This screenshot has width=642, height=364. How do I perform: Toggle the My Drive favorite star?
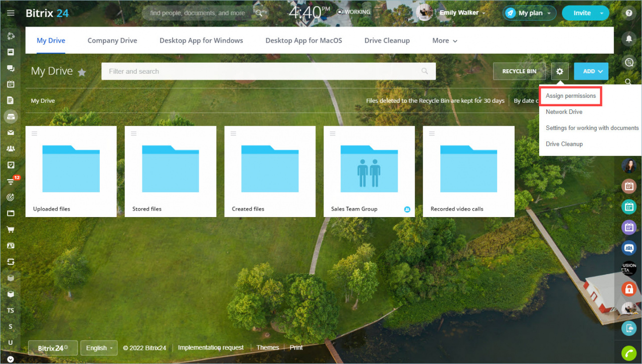click(82, 72)
